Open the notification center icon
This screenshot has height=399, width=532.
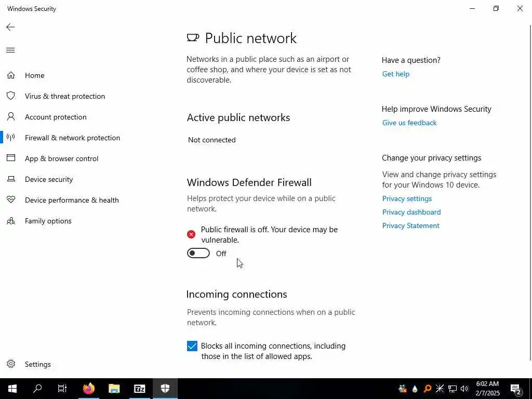click(516, 389)
